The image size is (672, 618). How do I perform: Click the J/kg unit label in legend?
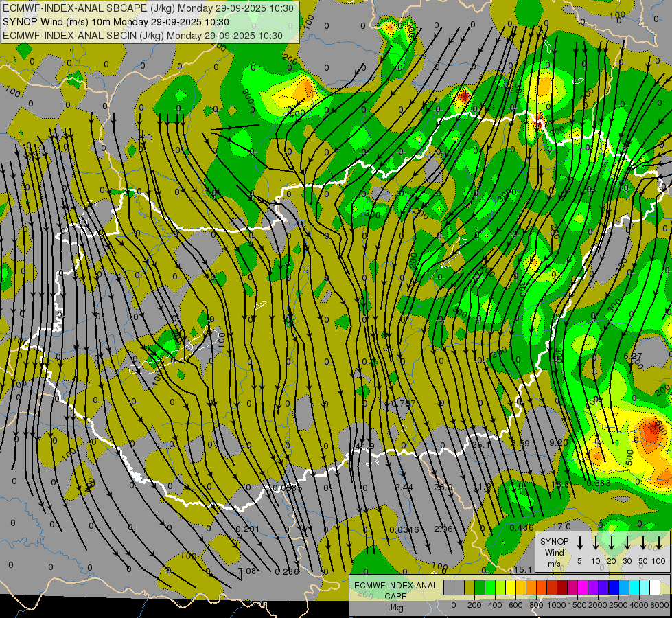tap(395, 608)
